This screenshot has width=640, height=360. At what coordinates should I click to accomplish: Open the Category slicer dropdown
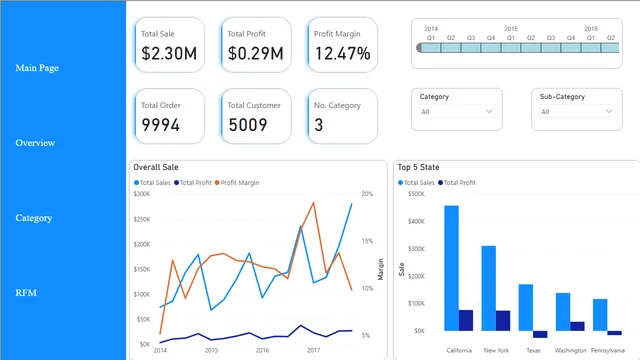click(457, 111)
